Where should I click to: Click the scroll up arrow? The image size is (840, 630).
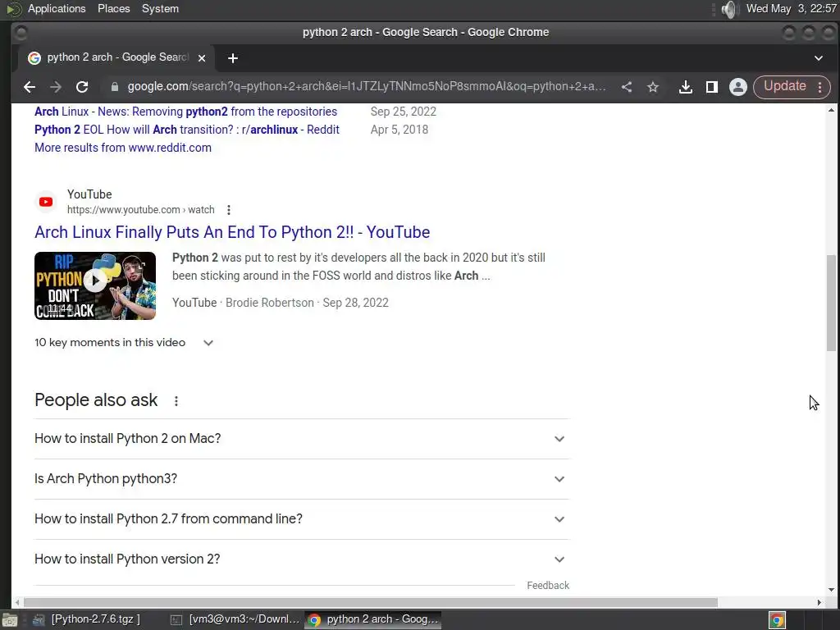[x=831, y=110]
